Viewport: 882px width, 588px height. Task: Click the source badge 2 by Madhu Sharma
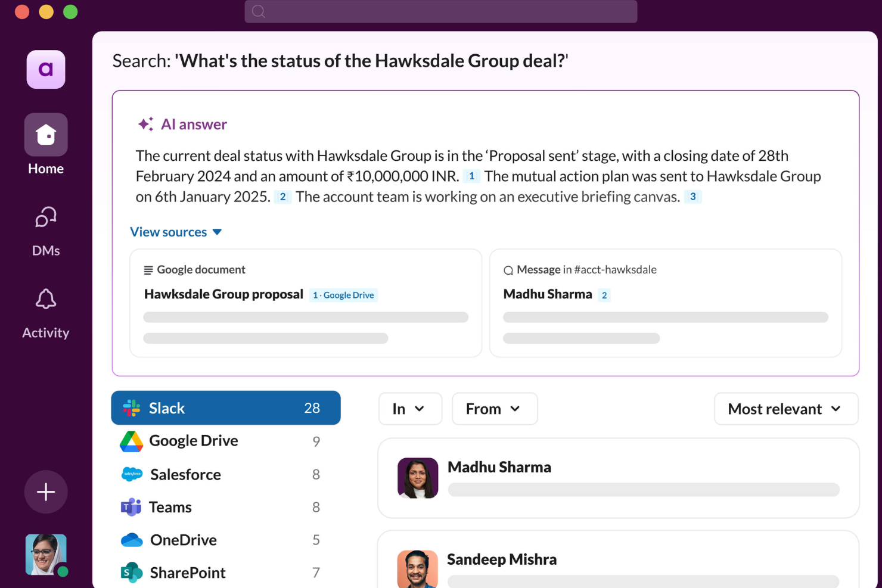[x=604, y=295]
